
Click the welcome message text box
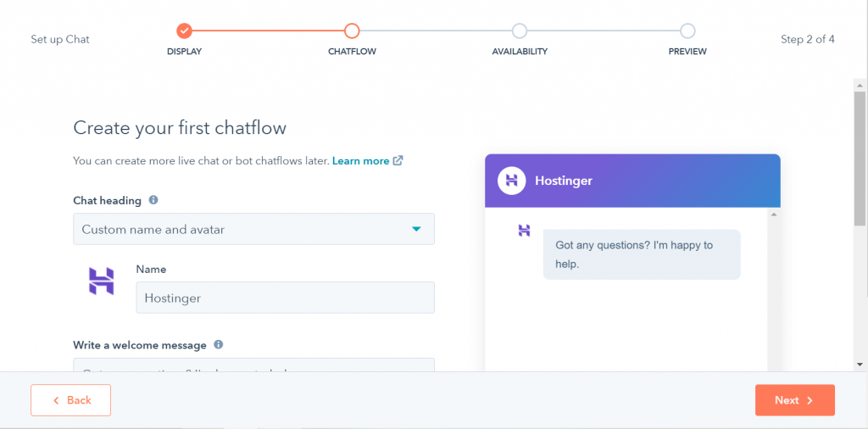[x=253, y=365]
